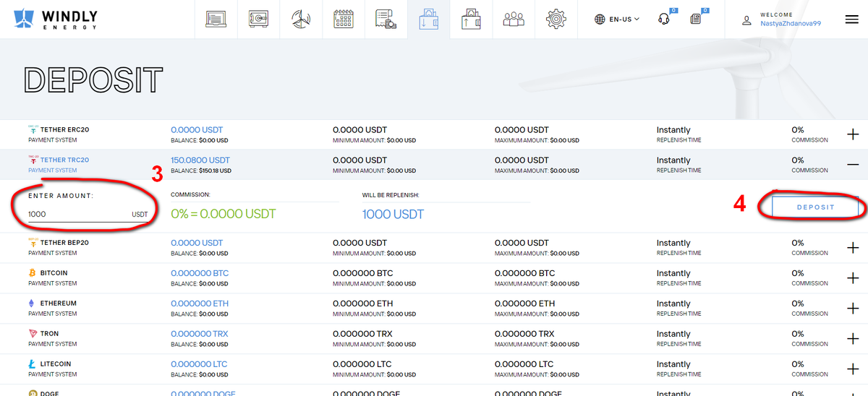The image size is (868, 396).
Task: Open the hamburger main menu
Action: click(851, 20)
